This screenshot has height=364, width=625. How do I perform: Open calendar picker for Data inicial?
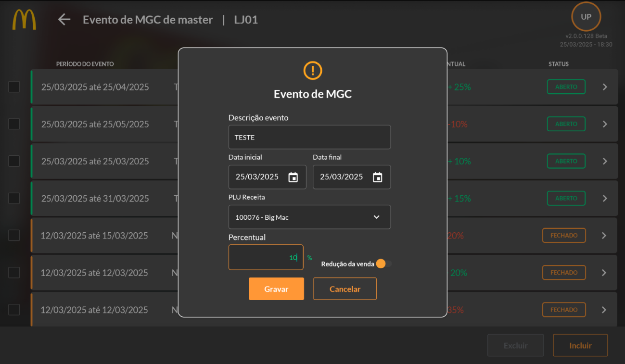(x=293, y=177)
